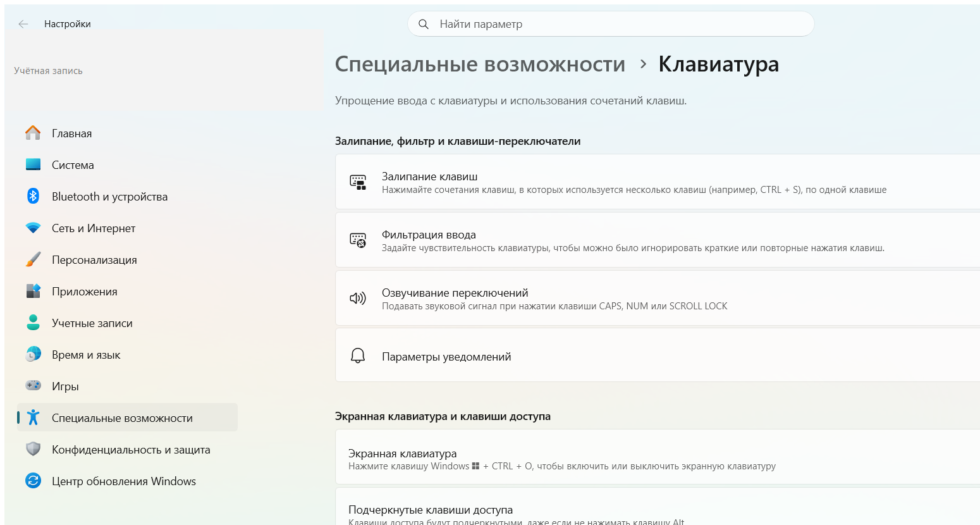The width and height of the screenshot is (980, 525).
Task: Click the Клавиатура page heading
Action: [719, 64]
